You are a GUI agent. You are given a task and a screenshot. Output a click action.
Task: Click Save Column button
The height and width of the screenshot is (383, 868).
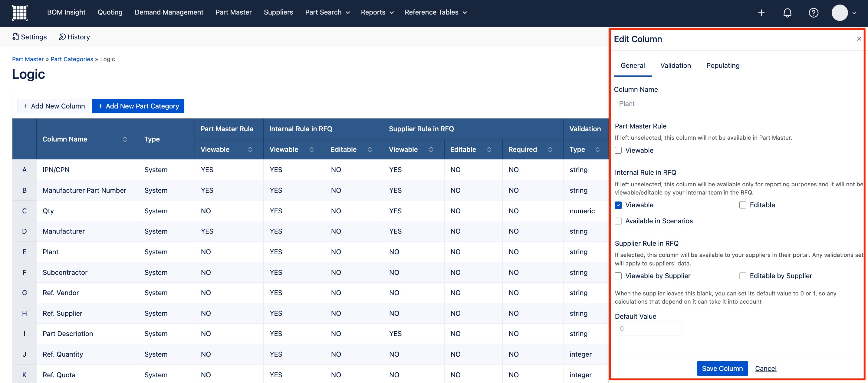pyautogui.click(x=722, y=368)
